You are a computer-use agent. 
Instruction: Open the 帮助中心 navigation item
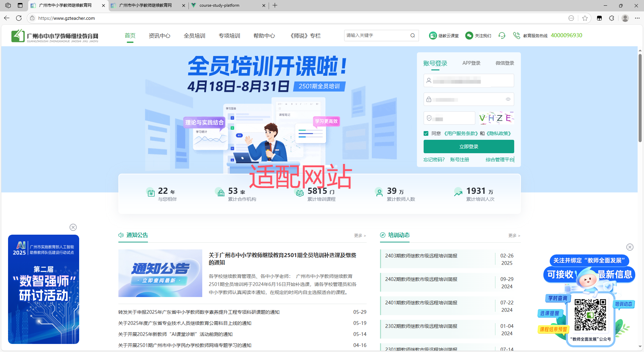click(264, 36)
